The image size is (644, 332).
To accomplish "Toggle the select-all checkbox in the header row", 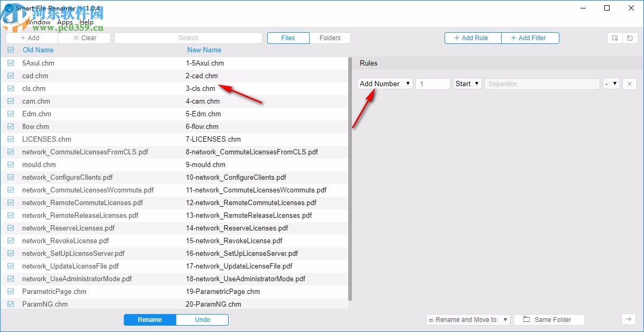I will (11, 49).
